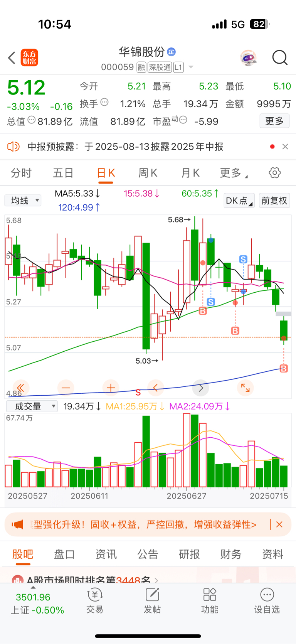This screenshot has height=644, width=296.
Task: Tap the blue S sell marker near 20250709
Action: (243, 259)
